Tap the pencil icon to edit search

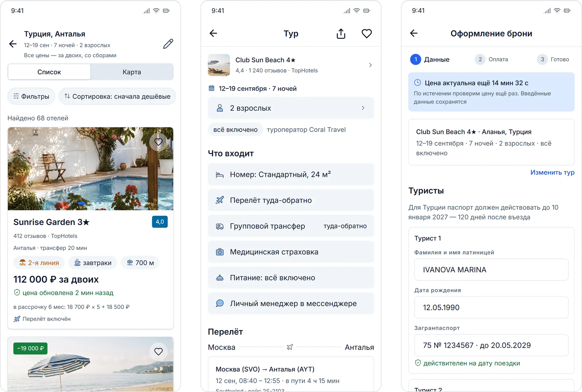[168, 44]
